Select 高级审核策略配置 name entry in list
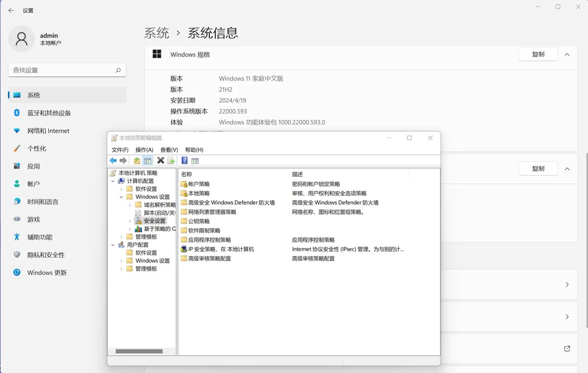The width and height of the screenshot is (588, 373). [x=210, y=258]
